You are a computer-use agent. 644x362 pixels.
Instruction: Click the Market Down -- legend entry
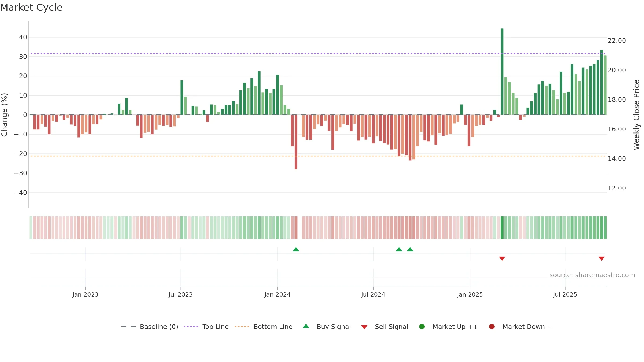[520, 327]
